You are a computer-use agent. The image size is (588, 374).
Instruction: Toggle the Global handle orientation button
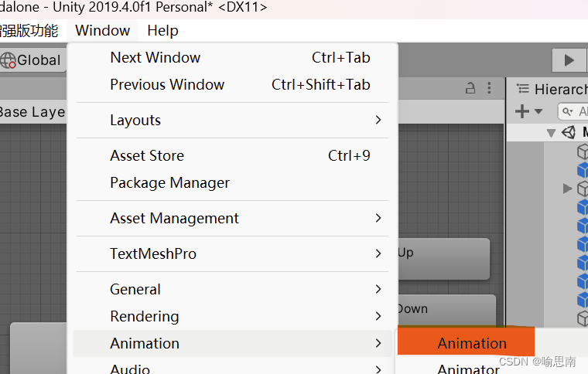click(x=33, y=60)
